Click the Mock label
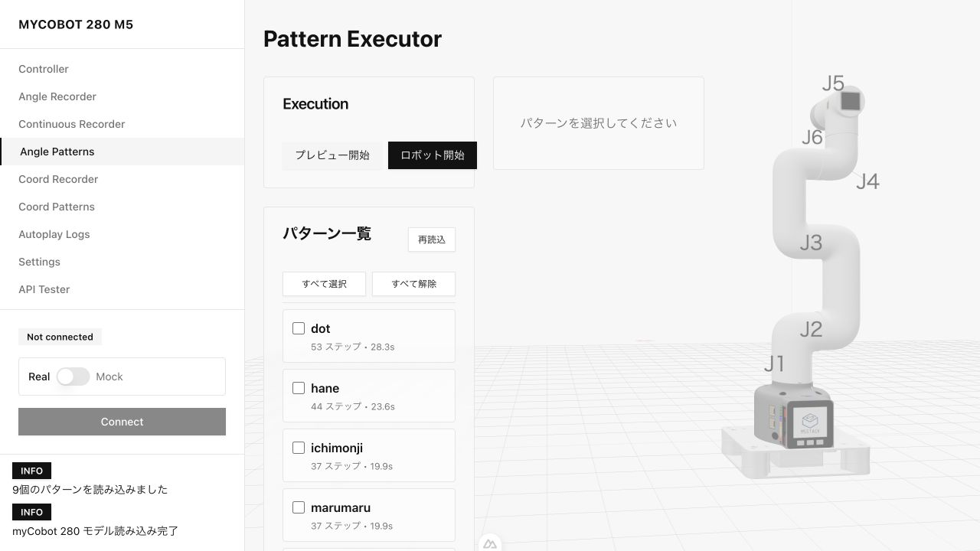 click(x=109, y=377)
